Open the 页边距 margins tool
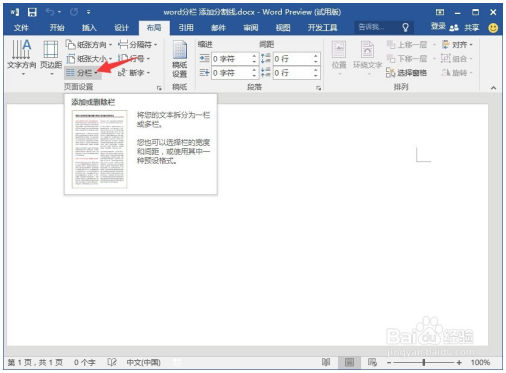 click(x=51, y=57)
